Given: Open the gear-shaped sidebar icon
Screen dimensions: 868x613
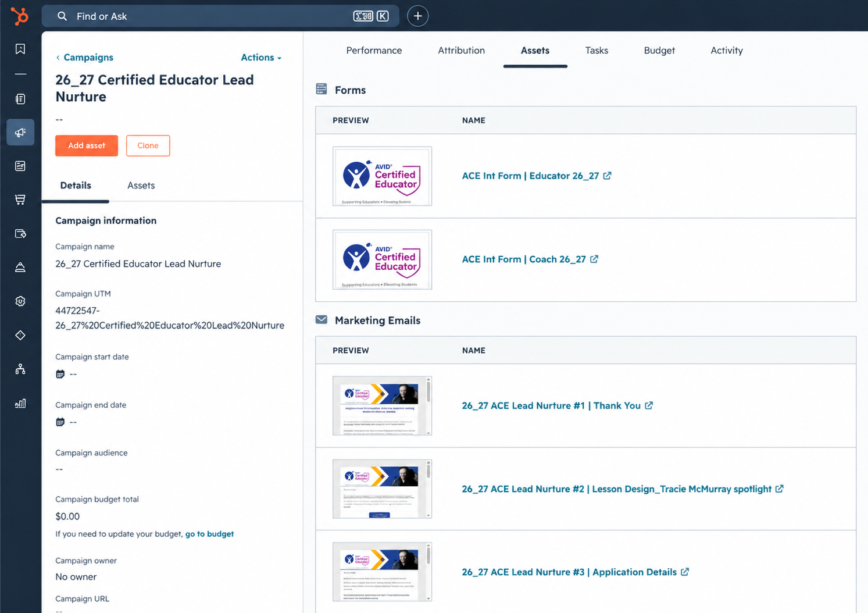Looking at the screenshot, I should [x=20, y=301].
